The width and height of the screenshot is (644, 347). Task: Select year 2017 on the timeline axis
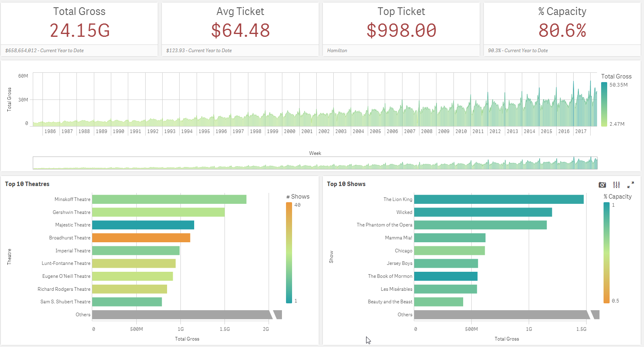[581, 131]
